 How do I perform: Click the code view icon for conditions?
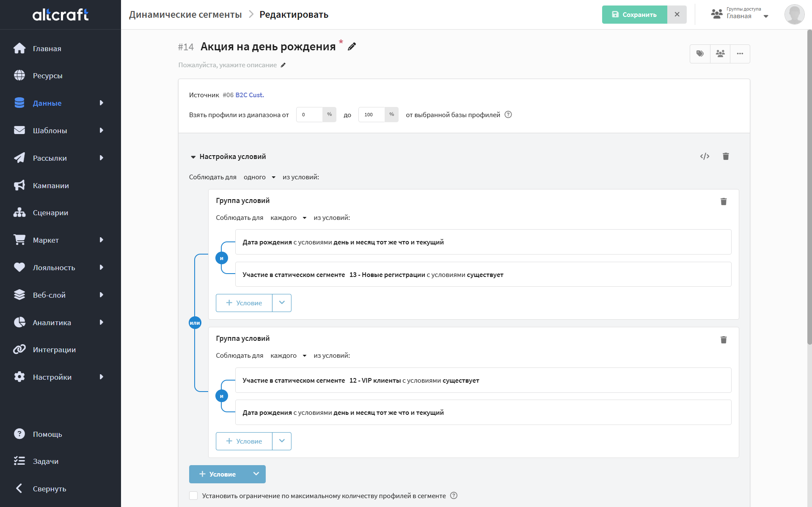(x=705, y=156)
